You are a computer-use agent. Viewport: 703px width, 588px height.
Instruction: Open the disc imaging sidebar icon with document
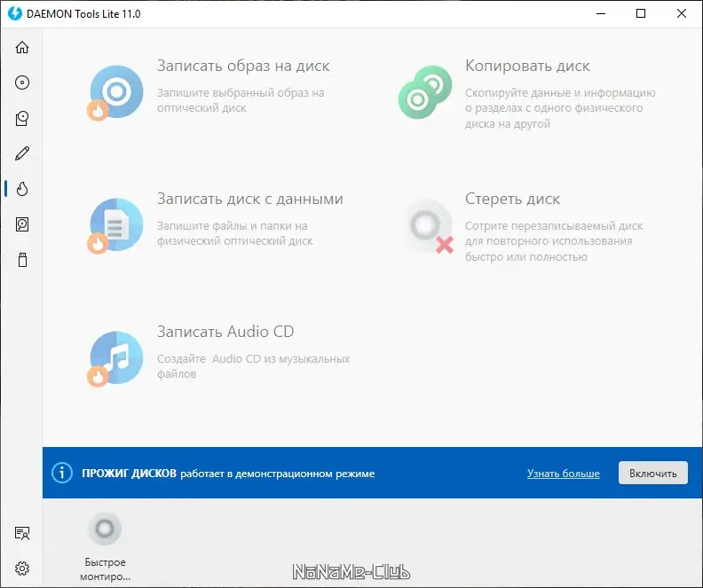pyautogui.click(x=22, y=118)
